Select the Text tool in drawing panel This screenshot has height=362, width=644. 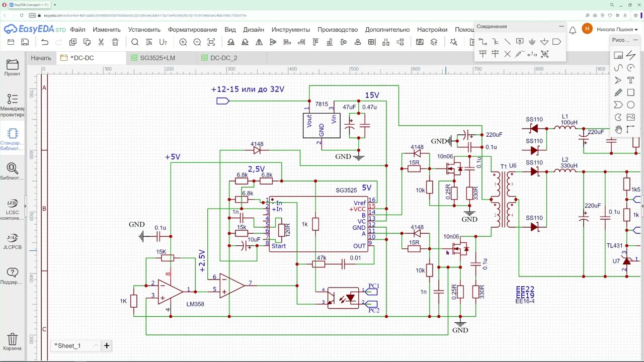[x=630, y=80]
